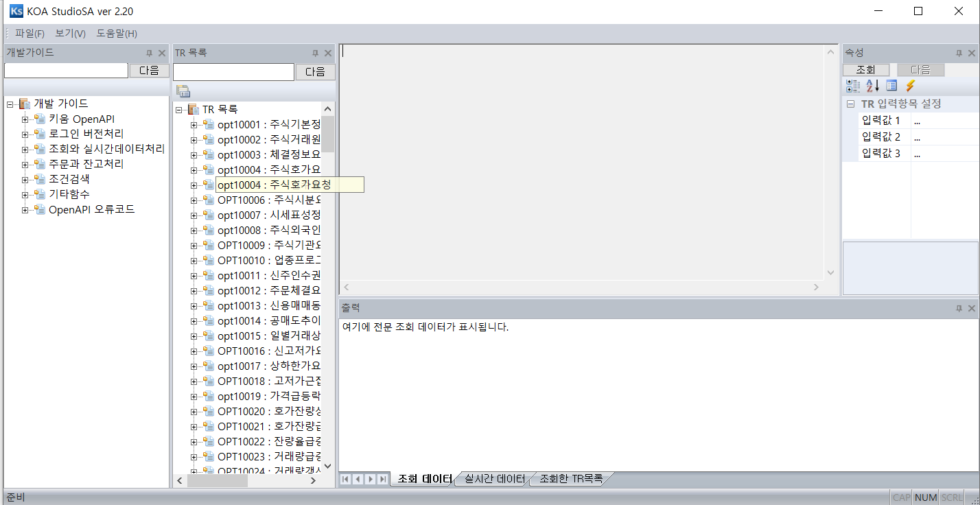Click the TR list scroll down arrow

coord(327,466)
